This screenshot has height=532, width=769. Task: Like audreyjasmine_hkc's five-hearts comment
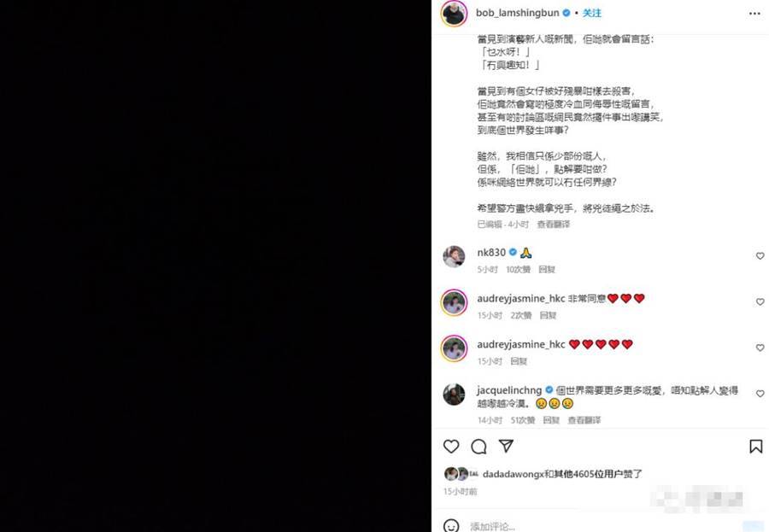click(760, 348)
